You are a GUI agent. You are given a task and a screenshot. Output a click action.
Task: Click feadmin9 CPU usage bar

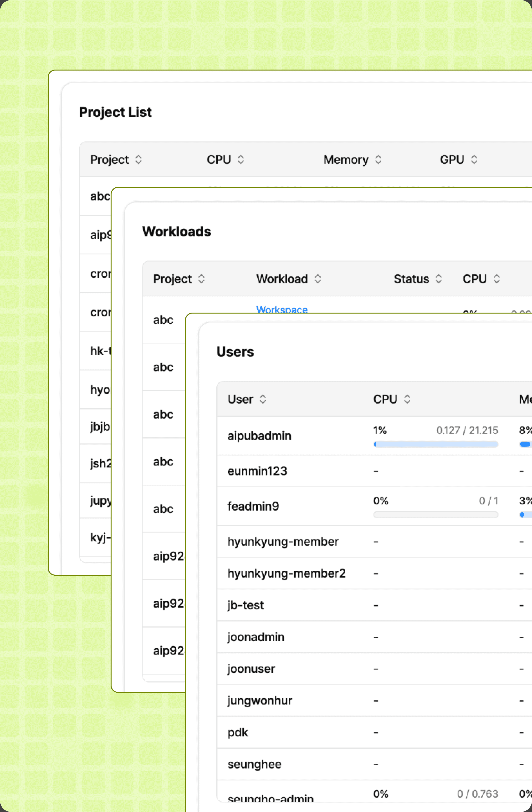coord(436,514)
